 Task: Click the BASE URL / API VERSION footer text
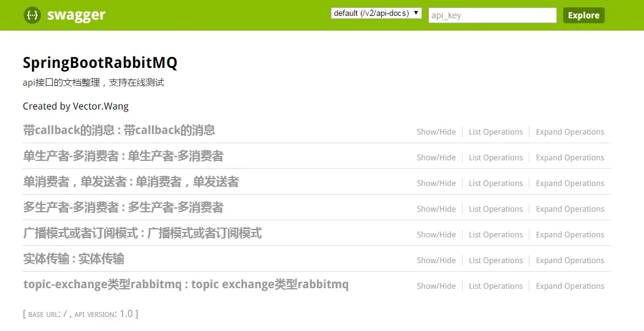point(80,314)
